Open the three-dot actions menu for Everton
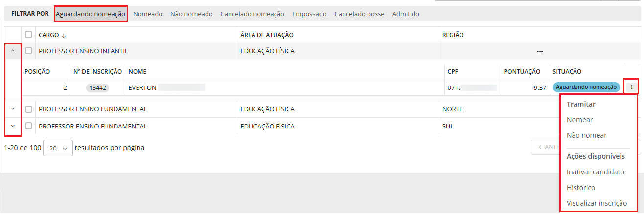This screenshot has height=214, width=644. click(632, 87)
